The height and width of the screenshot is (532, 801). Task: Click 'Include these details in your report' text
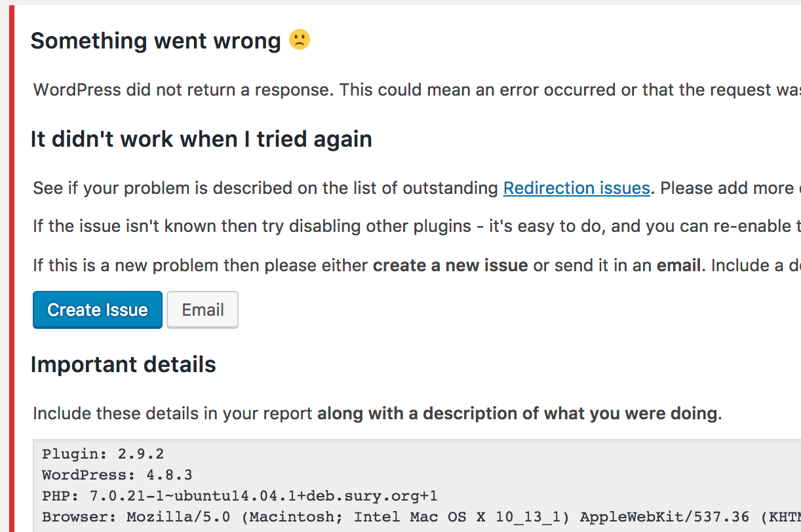point(173,413)
